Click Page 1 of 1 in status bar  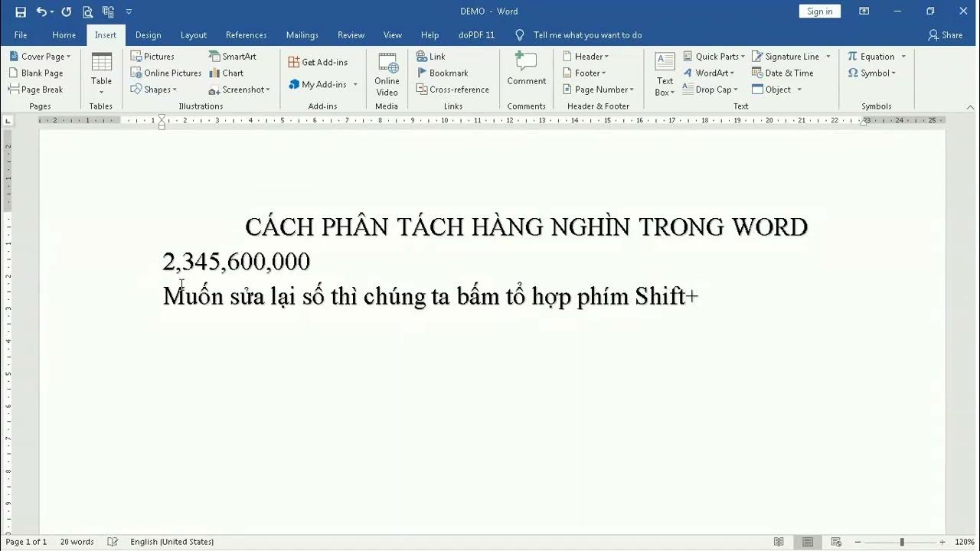pyautogui.click(x=27, y=542)
